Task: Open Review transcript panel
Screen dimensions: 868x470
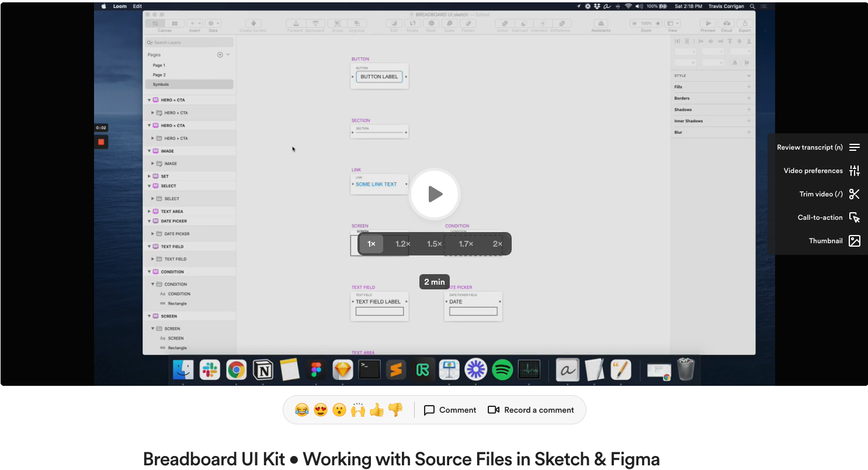Action: pyautogui.click(x=818, y=147)
